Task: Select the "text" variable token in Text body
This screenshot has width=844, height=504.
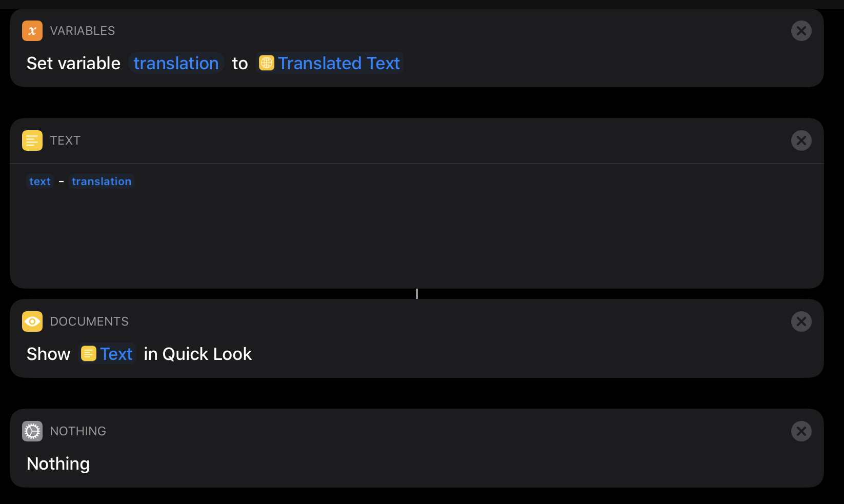Action: pos(40,182)
